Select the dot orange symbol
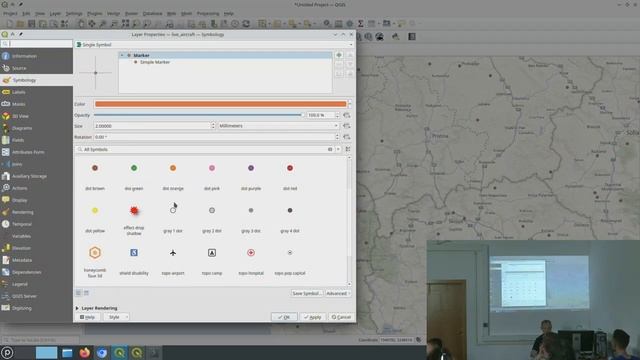640x360 pixels. [x=173, y=168]
